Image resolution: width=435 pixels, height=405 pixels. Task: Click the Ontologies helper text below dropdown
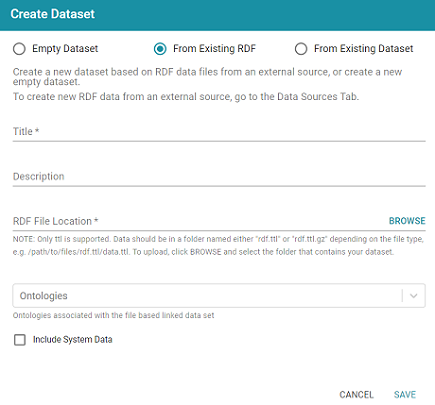point(113,315)
